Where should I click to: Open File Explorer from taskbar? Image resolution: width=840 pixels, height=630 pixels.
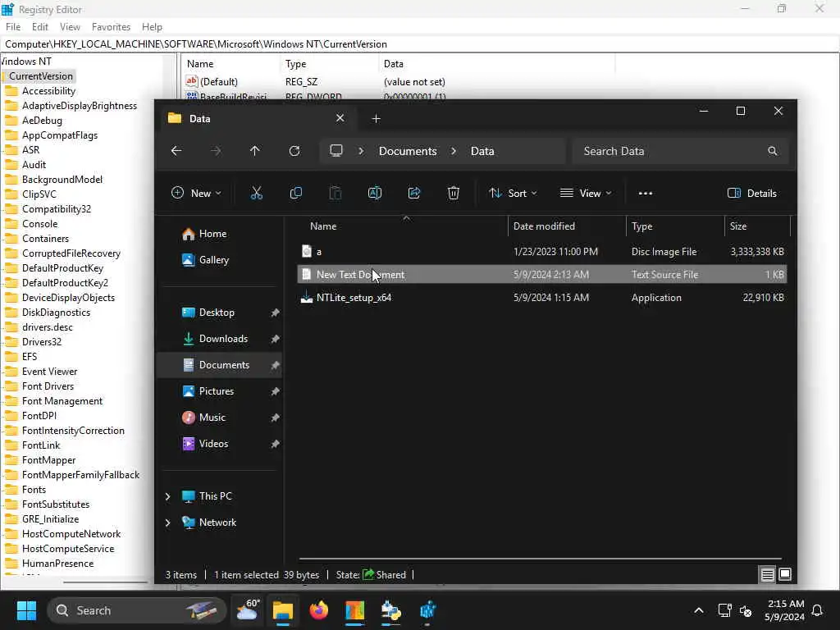[x=283, y=610]
